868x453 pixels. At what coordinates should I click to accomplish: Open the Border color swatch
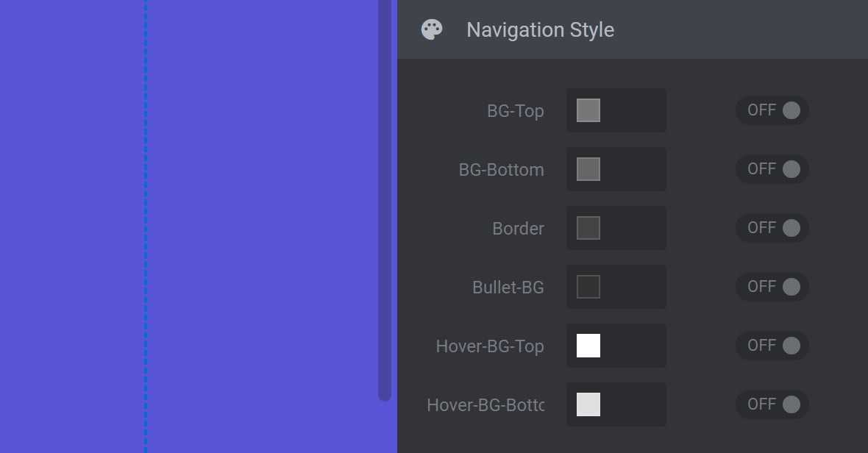click(x=588, y=228)
